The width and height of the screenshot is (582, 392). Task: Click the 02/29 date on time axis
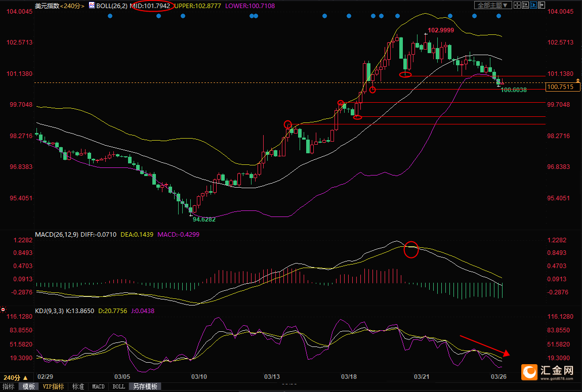(x=45, y=377)
